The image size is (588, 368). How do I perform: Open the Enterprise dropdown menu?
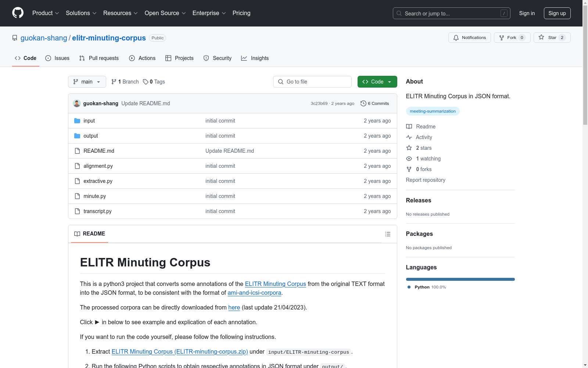(x=209, y=13)
